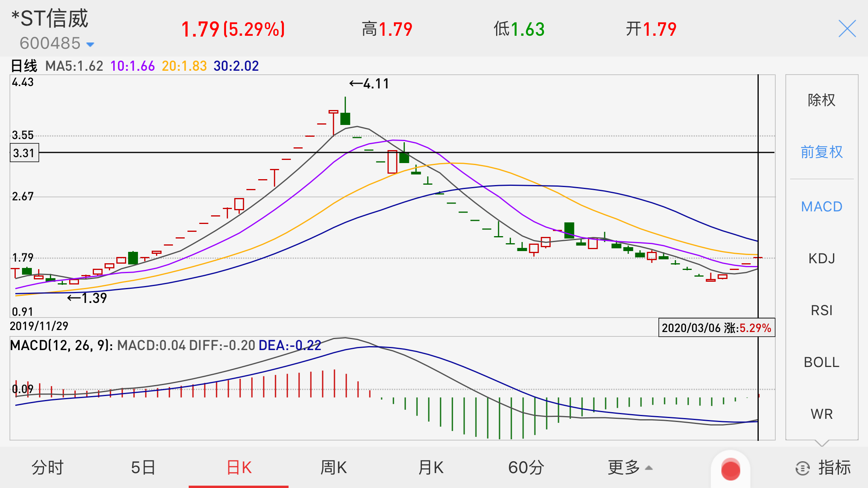Tap the 开1.79 open value
The height and width of the screenshot is (488, 868).
pyautogui.click(x=651, y=29)
